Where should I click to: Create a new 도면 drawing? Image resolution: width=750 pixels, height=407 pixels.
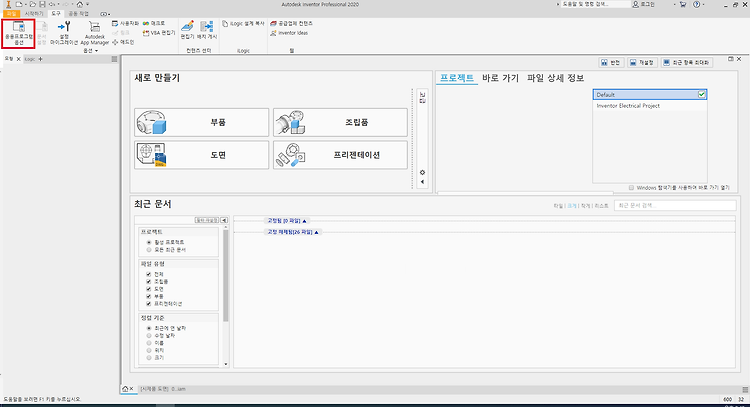pyautogui.click(x=201, y=155)
